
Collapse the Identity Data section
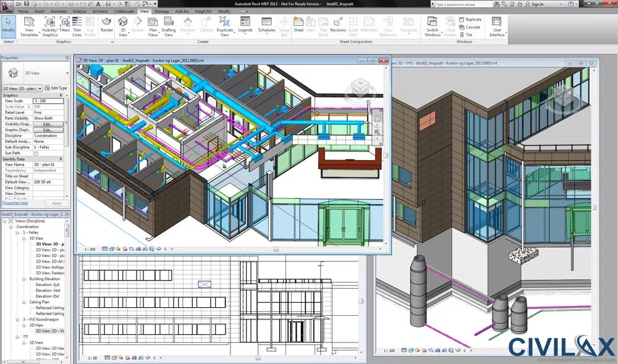tap(61, 159)
